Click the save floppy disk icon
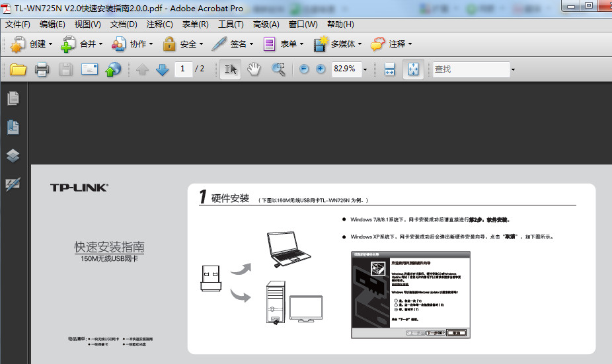Viewport: 612px width, 364px height. [65, 69]
